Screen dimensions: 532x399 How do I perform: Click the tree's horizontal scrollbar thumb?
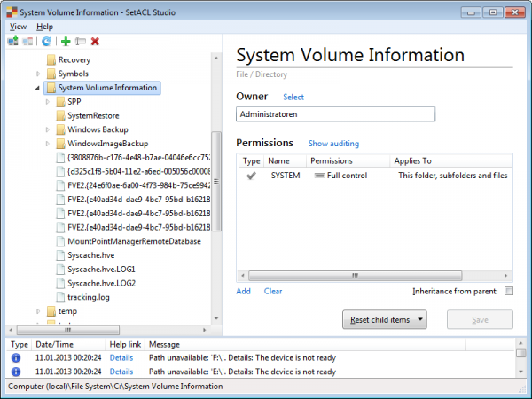[68, 330]
